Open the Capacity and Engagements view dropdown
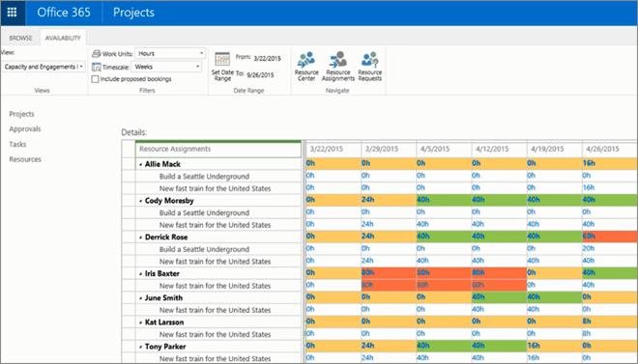Viewport: 638px width, 364px height. (43, 67)
